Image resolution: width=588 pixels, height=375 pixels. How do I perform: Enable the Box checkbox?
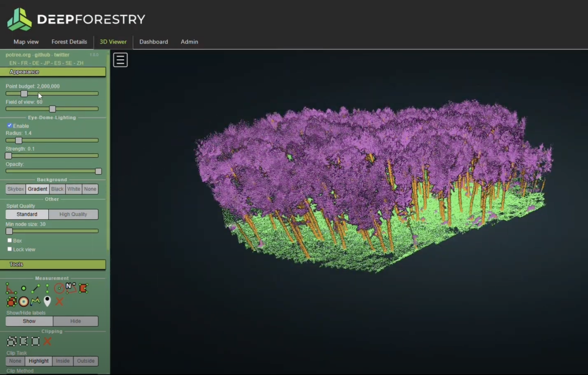[10, 240]
